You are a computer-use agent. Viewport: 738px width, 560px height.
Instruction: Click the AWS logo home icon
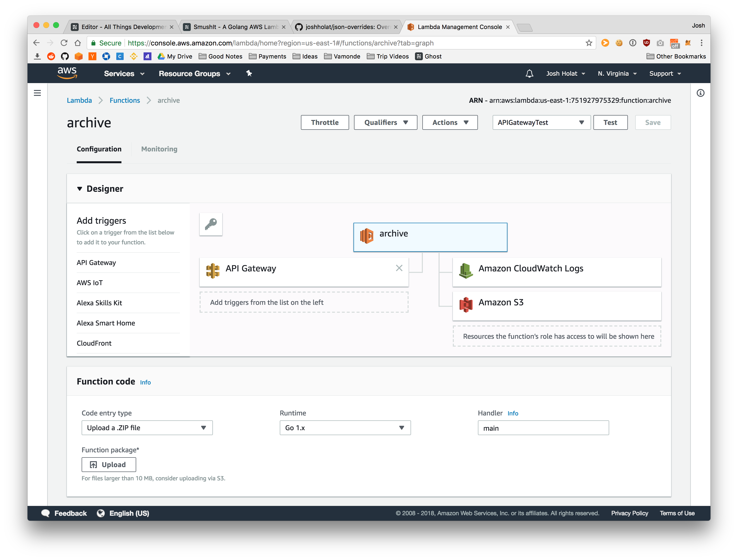click(67, 73)
